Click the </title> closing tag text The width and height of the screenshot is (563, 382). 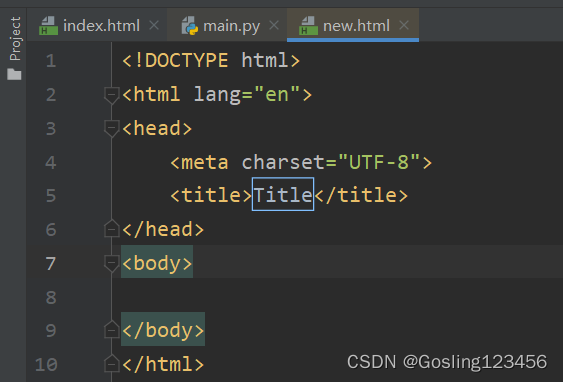[361, 195]
